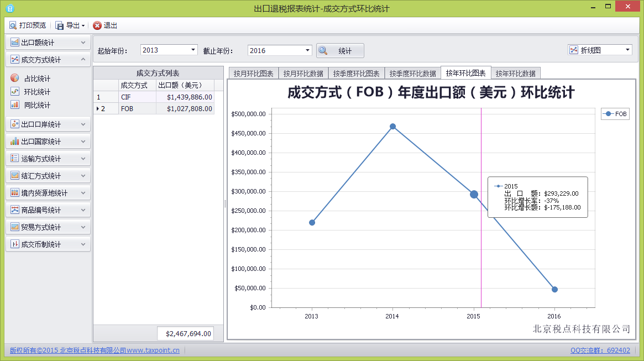The width and height of the screenshot is (644, 361).
Task: Open the www.taxpoint.cn copyright link
Action: pyautogui.click(x=153, y=350)
